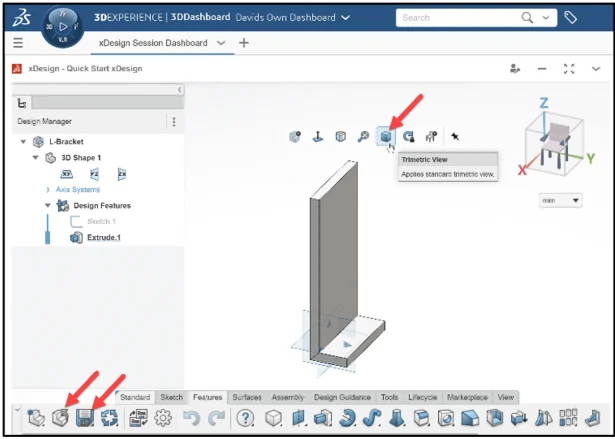The width and height of the screenshot is (615, 439).
Task: Switch to the Assembly tab
Action: coord(288,397)
